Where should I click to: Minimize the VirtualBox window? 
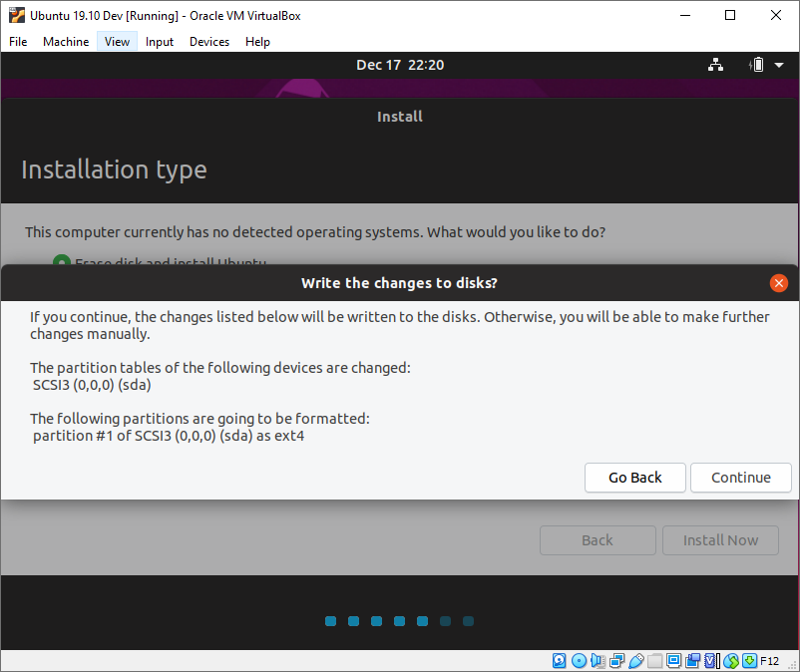684,15
